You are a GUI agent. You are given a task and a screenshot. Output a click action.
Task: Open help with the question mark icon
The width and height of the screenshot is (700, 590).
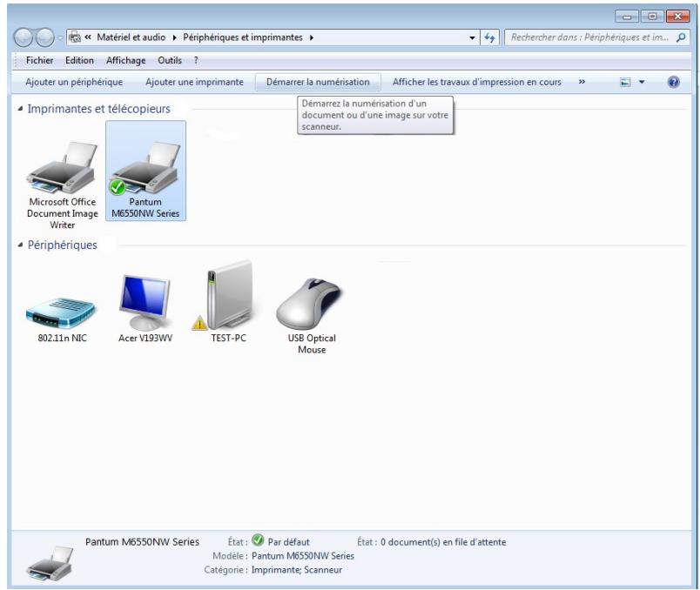[x=672, y=82]
